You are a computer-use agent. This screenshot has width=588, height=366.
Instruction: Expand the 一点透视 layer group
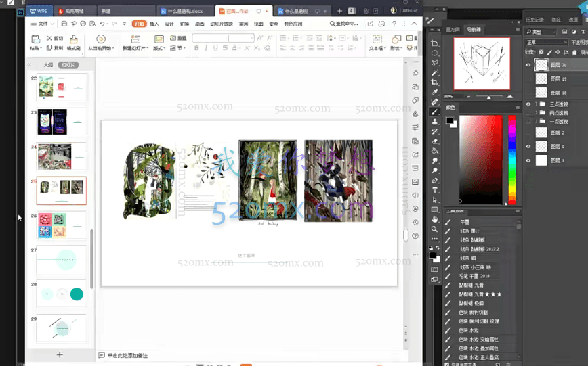point(536,121)
